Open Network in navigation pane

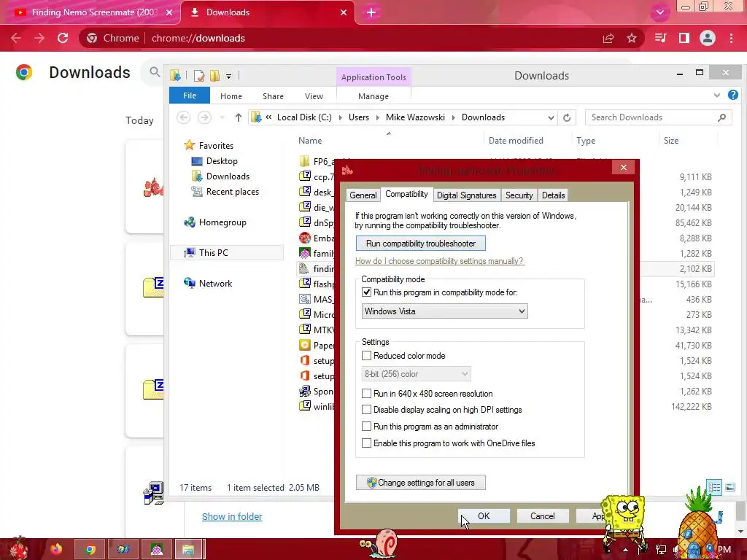pos(215,284)
